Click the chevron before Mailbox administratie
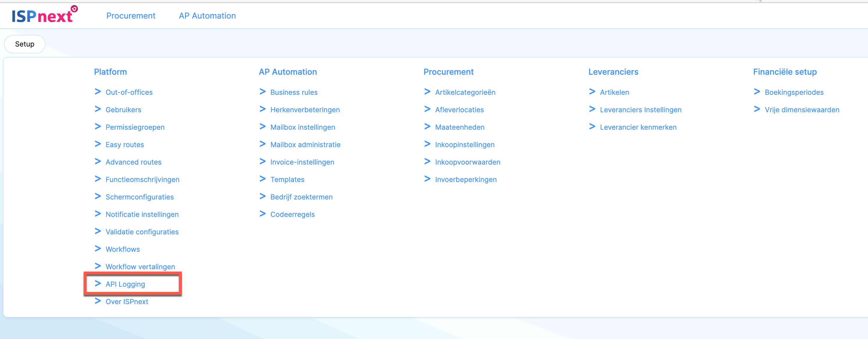 pyautogui.click(x=263, y=144)
